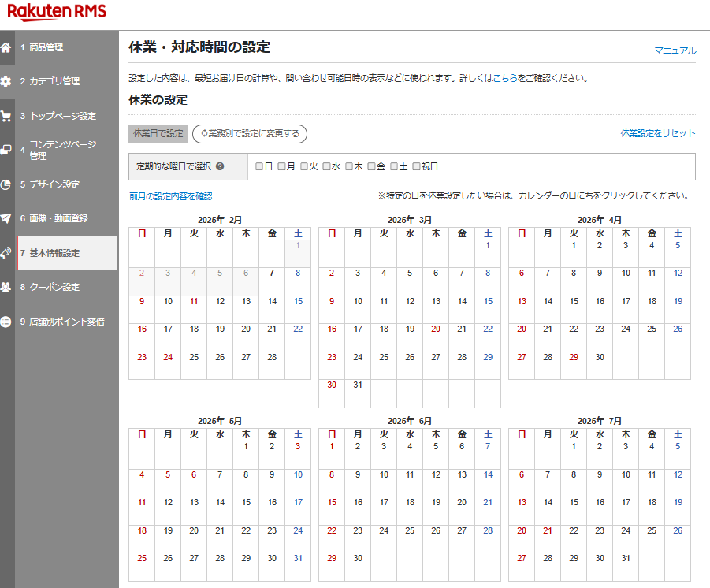The image size is (710, 588).
Task: Click the pie chart icon for デザイン設定
Action: [x=6, y=184]
